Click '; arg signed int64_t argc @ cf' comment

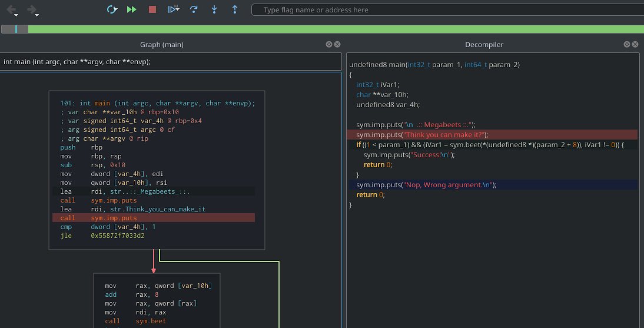click(x=118, y=130)
